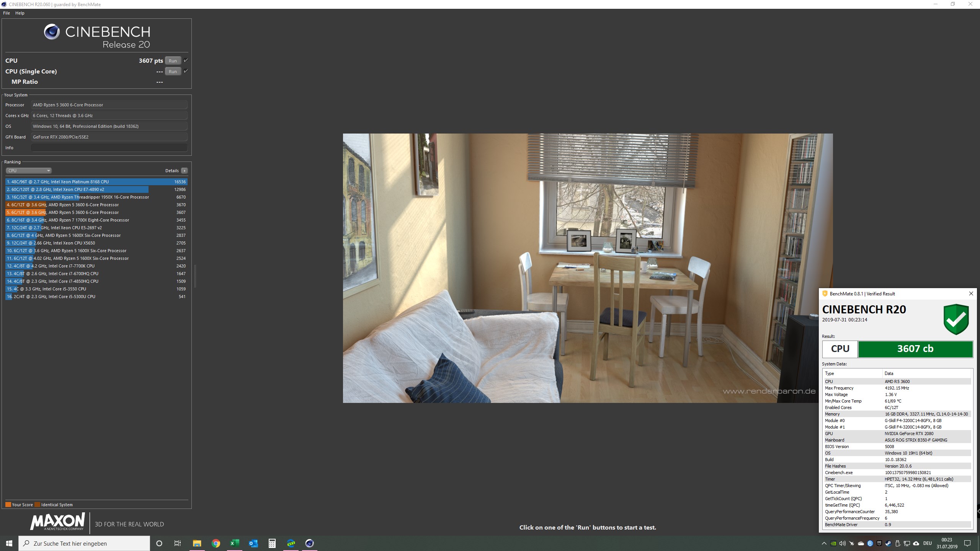Open the volume tray icon
Viewport: 980px width, 551px height.
point(843,543)
